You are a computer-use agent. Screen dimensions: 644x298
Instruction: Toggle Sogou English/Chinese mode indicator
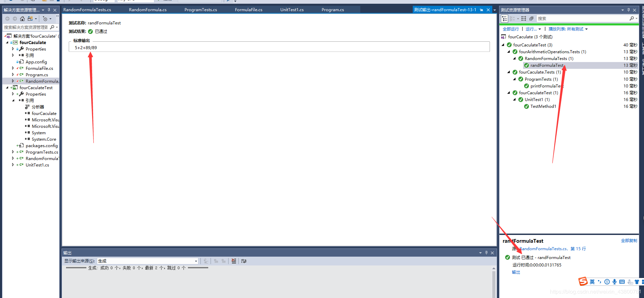(x=592, y=282)
